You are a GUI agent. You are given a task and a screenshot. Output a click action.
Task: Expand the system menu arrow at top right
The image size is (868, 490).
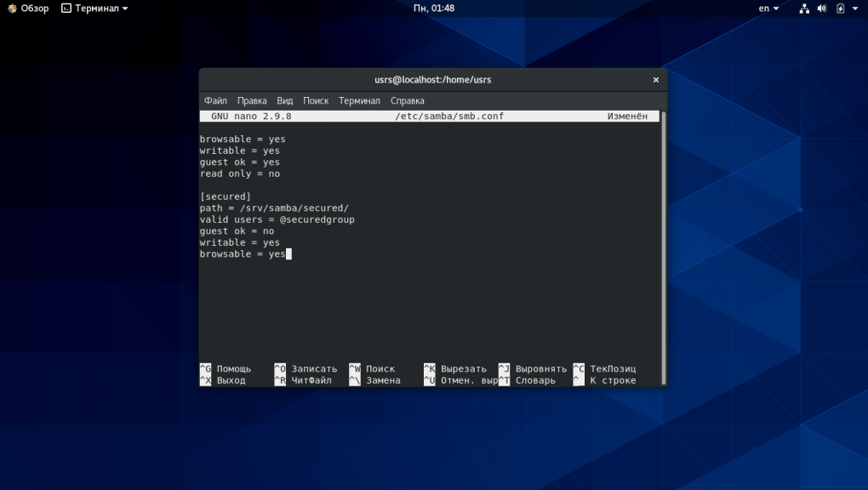pos(857,9)
